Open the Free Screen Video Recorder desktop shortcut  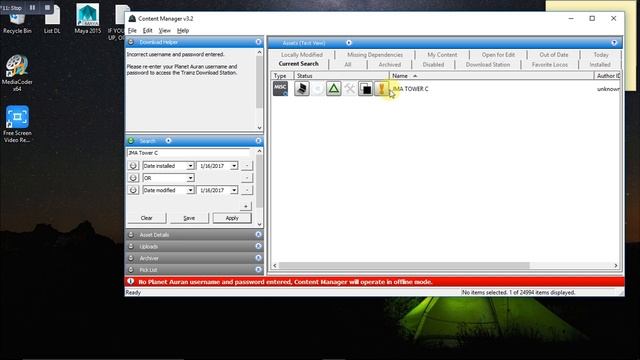pos(17,124)
